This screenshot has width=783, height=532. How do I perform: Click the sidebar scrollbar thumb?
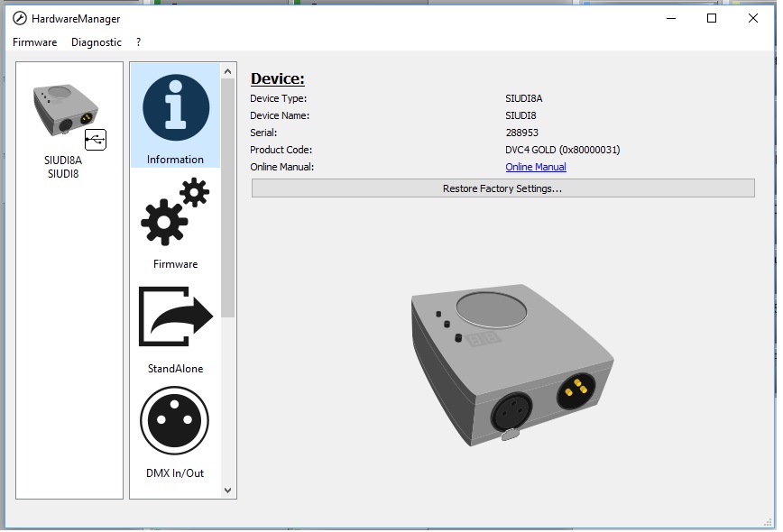pyautogui.click(x=227, y=197)
